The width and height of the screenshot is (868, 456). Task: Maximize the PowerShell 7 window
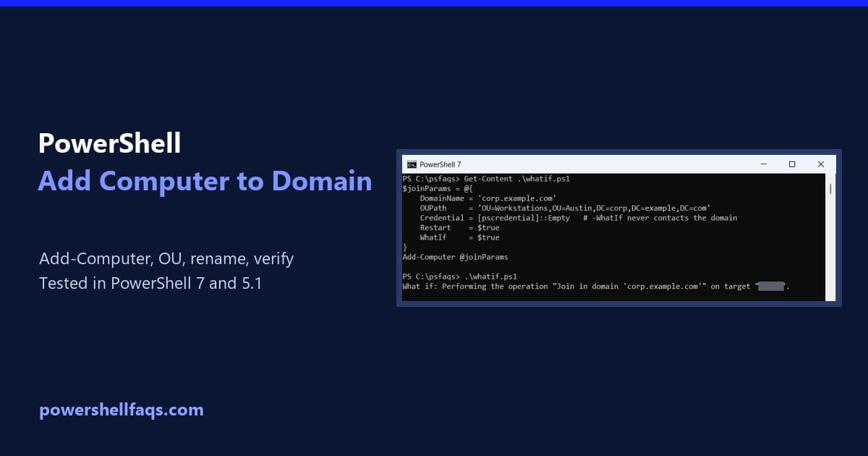pyautogui.click(x=792, y=164)
